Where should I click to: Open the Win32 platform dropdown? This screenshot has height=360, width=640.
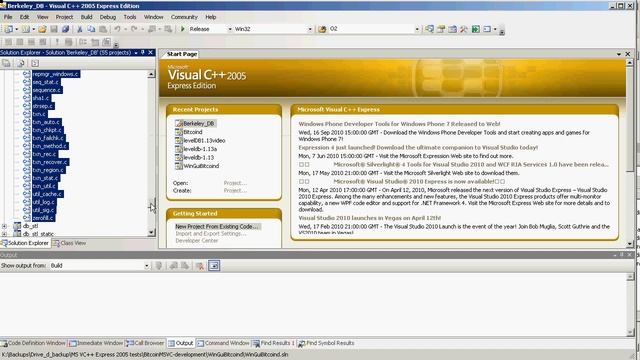click(x=310, y=29)
